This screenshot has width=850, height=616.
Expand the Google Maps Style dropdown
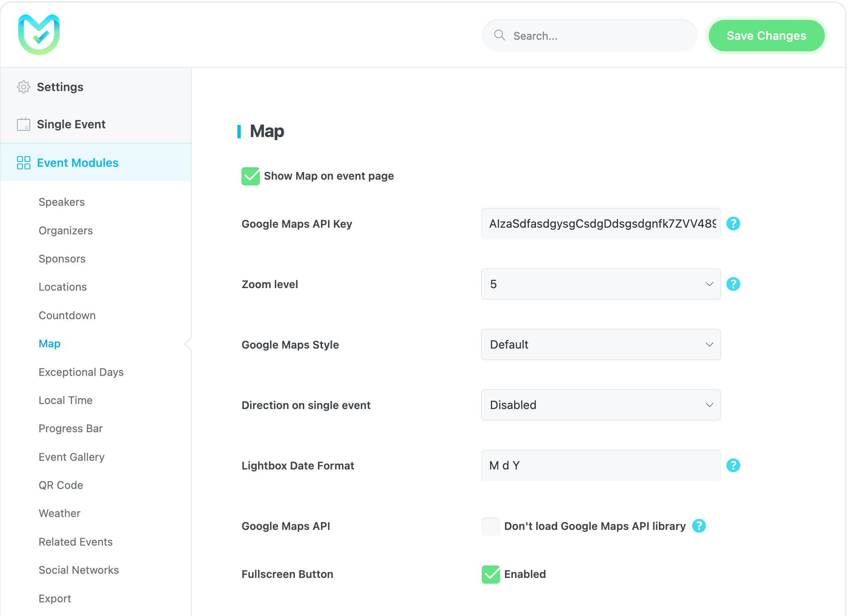coord(601,344)
